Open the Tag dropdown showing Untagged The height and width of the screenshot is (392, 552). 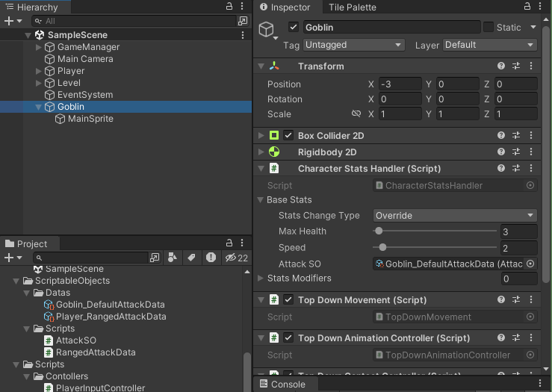click(x=354, y=45)
